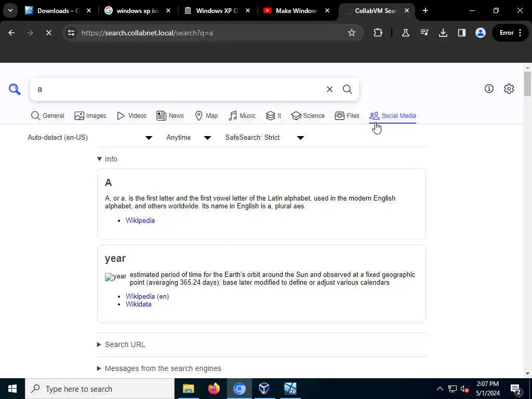Collapse the Info section
Screen dimensions: 532x399
click(x=107, y=159)
